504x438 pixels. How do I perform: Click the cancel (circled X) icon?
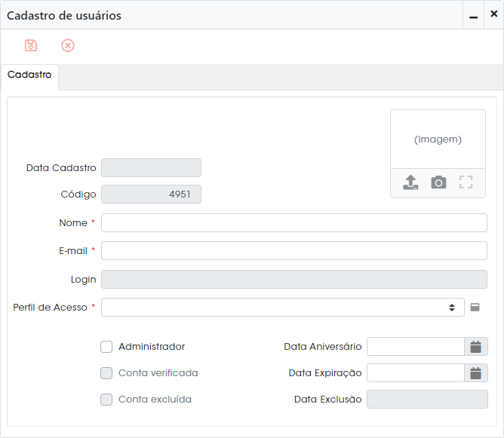coord(68,45)
